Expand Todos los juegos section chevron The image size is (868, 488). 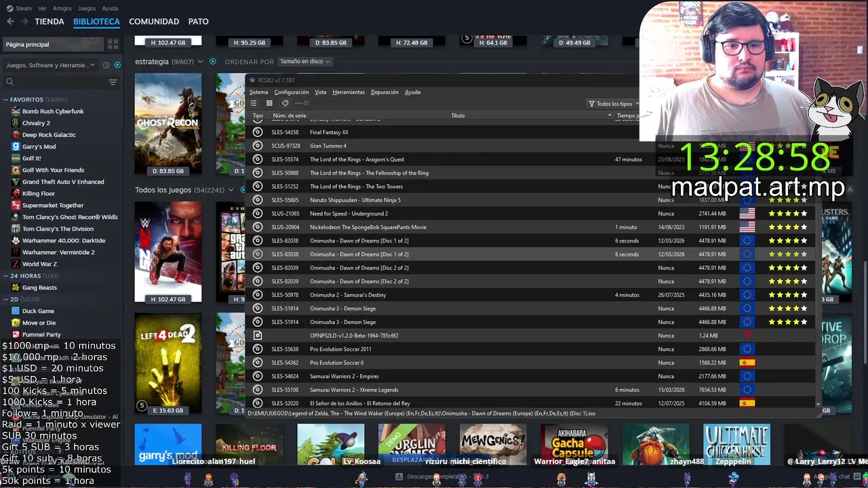[231, 190]
